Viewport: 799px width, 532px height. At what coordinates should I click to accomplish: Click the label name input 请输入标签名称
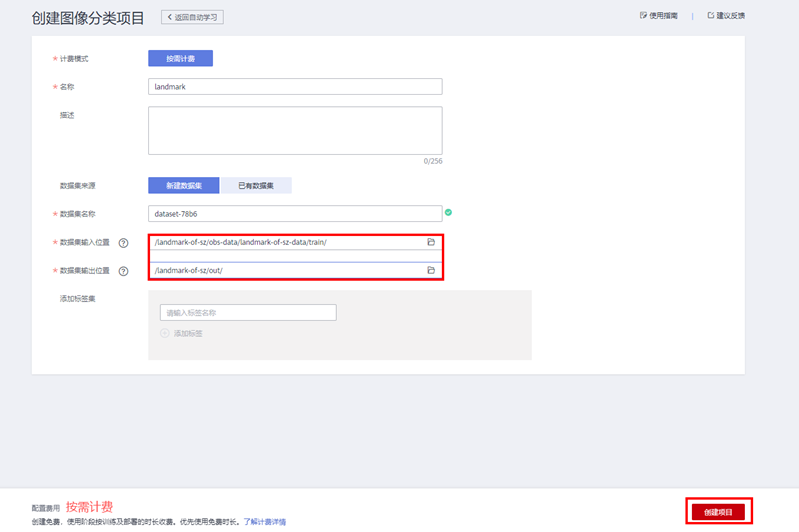point(248,313)
